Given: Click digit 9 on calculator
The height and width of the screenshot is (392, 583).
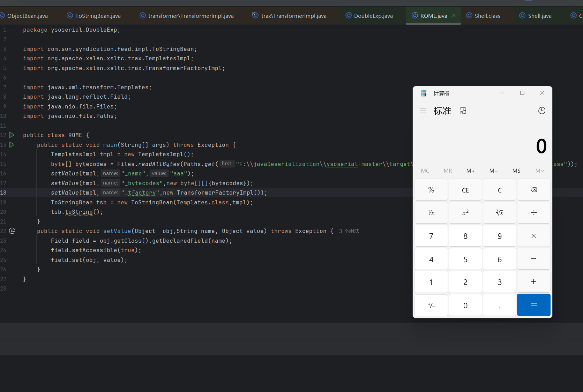Looking at the screenshot, I should click(500, 236).
